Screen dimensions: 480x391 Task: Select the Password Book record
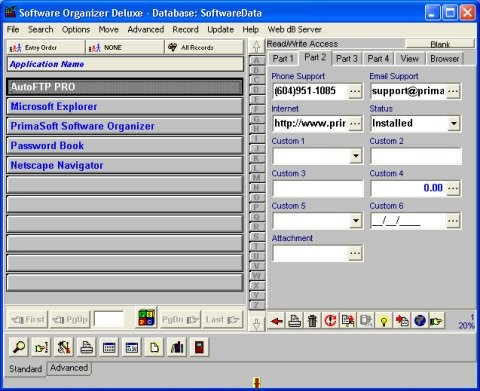tap(125, 146)
